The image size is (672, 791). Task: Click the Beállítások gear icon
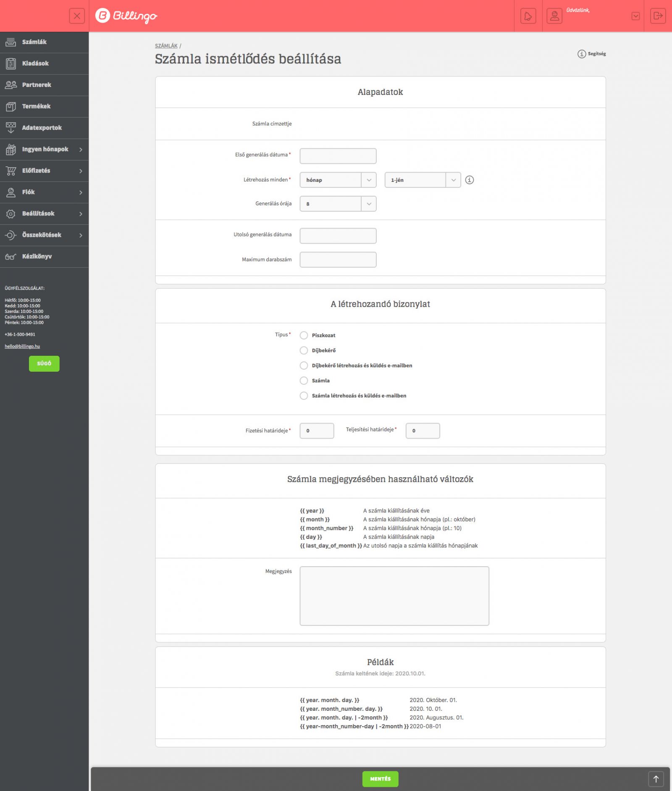(x=11, y=213)
